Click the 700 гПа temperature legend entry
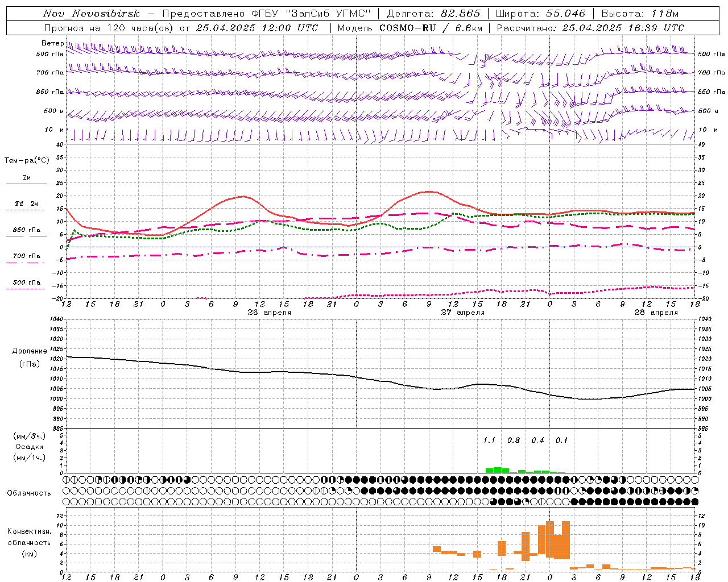Screen dimensions: 728x582 [27, 256]
